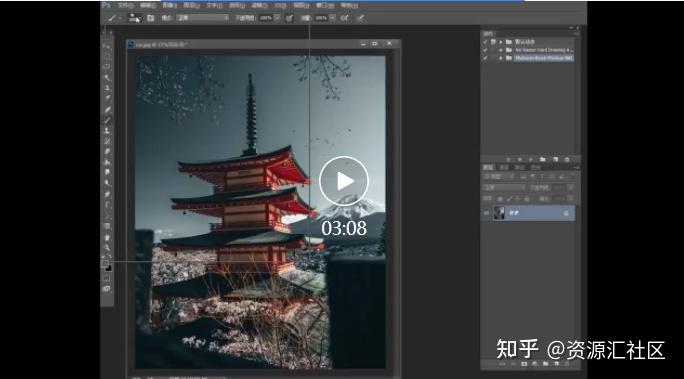Toggle checkmark of the 默认动作 action set

coord(485,42)
